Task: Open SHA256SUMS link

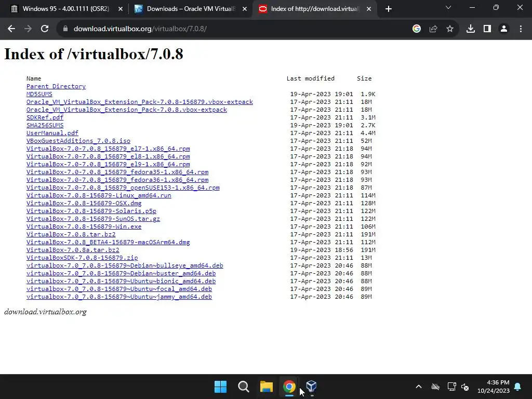Action: click(45, 125)
